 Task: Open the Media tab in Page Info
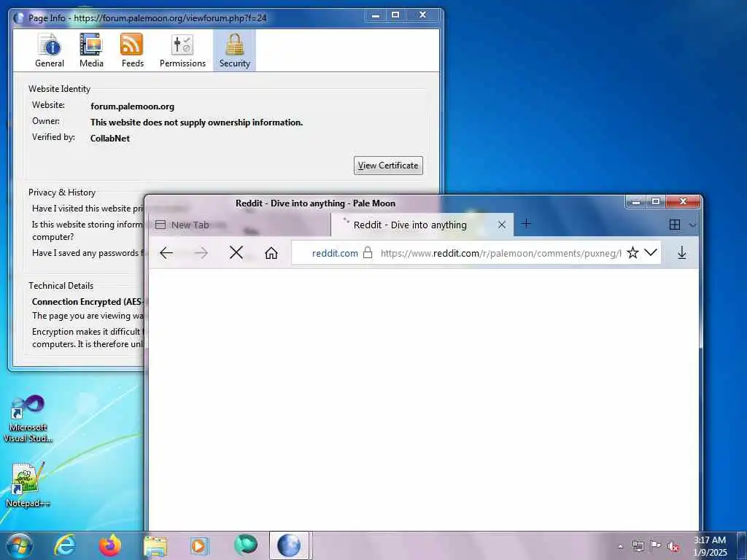(91, 50)
